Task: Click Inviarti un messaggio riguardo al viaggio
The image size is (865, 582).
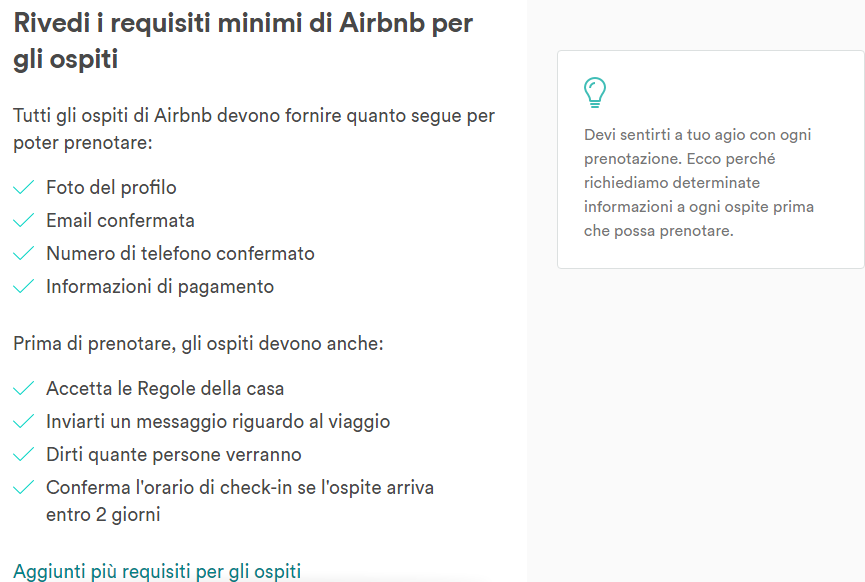Action: [x=218, y=422]
